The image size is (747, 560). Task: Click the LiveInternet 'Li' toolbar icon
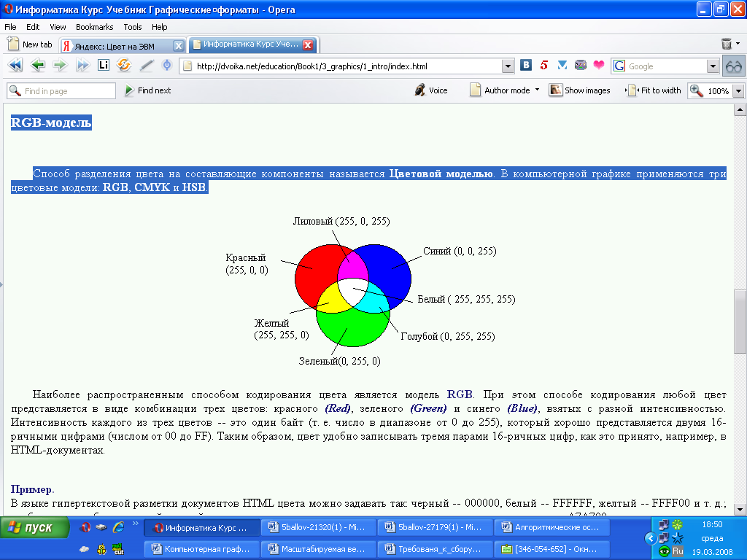[104, 65]
